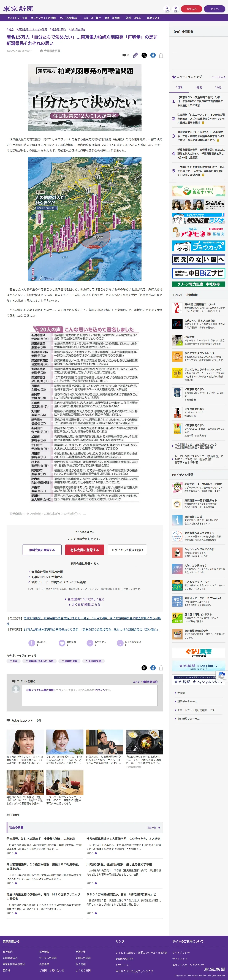Go to the 東京新聞 logo home
This screenshot has height=980, width=228.
[18, 8]
